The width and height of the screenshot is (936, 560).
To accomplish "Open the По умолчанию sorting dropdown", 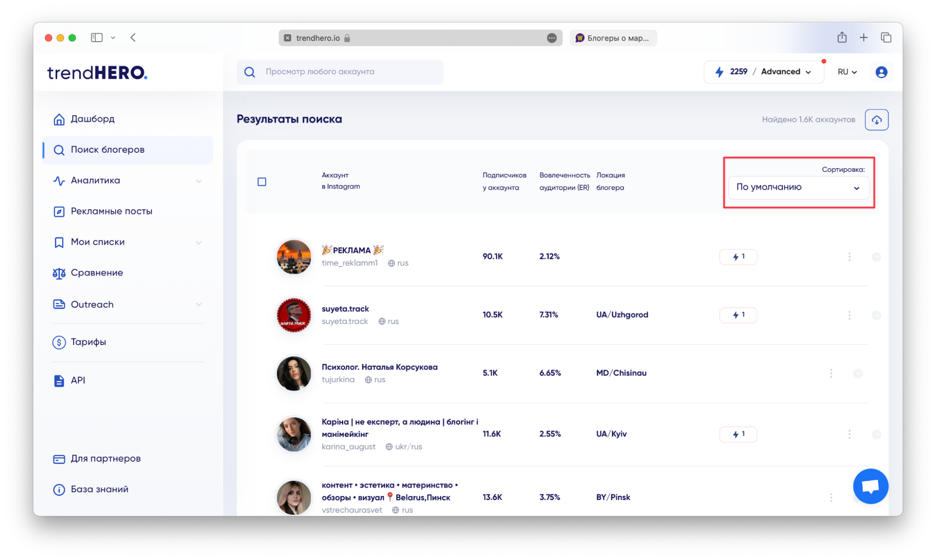I will coord(798,187).
